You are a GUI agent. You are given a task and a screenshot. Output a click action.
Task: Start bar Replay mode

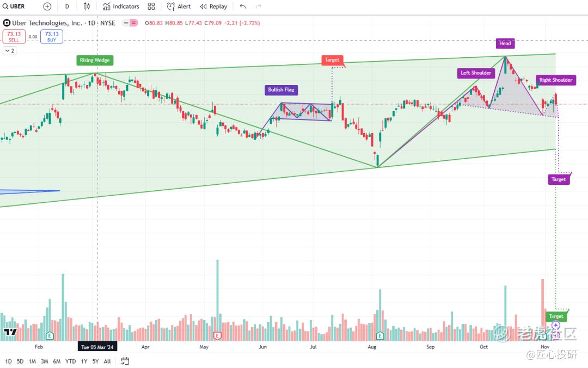click(214, 7)
